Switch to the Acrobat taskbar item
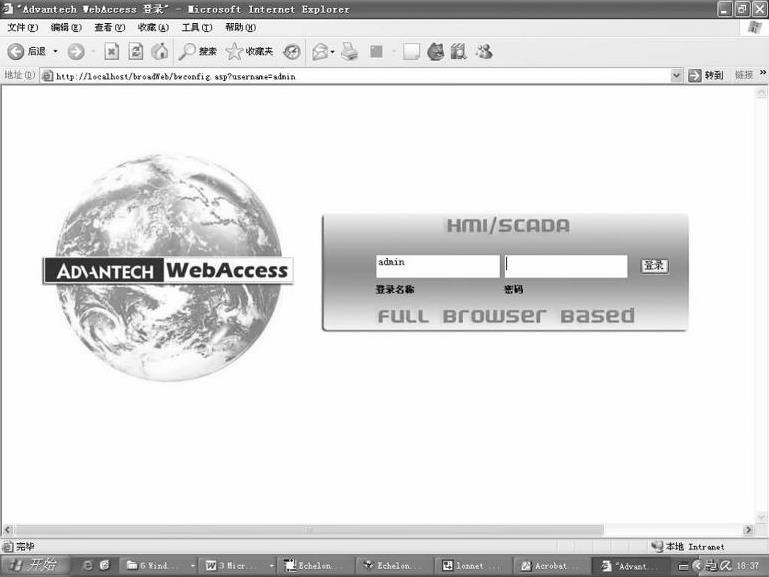769x577 pixels. 550,566
